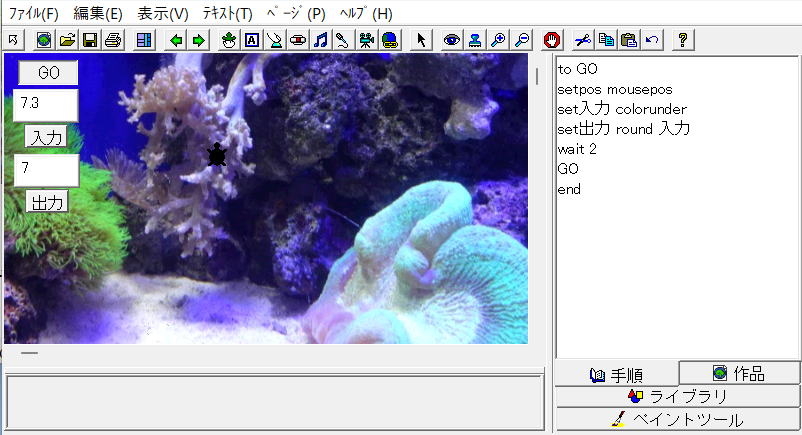
Task: Click the 入力 label under the first box
Action: (x=46, y=137)
